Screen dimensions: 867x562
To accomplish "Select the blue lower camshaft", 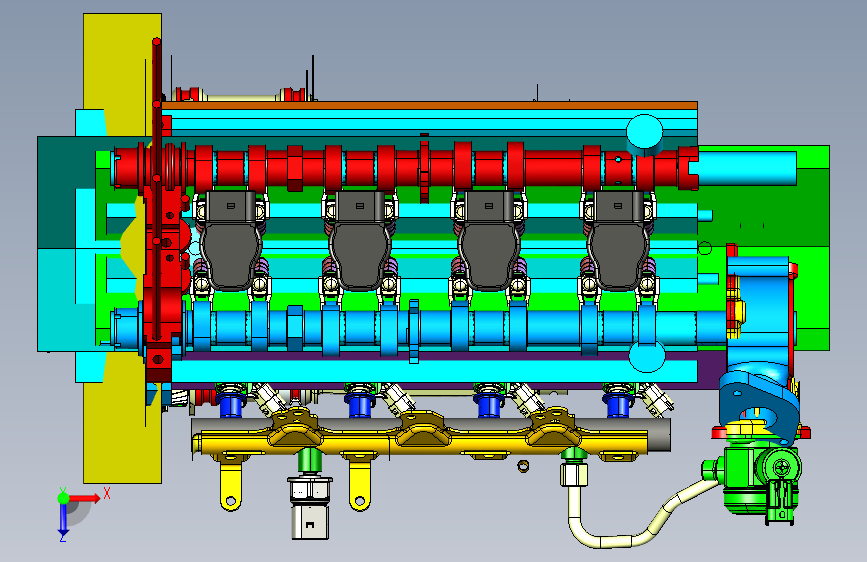I will pos(420,329).
